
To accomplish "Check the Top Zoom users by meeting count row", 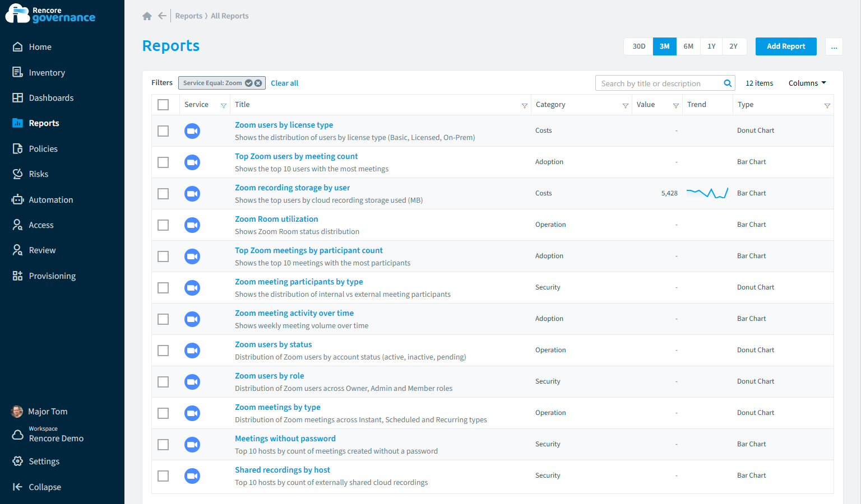I will click(163, 162).
